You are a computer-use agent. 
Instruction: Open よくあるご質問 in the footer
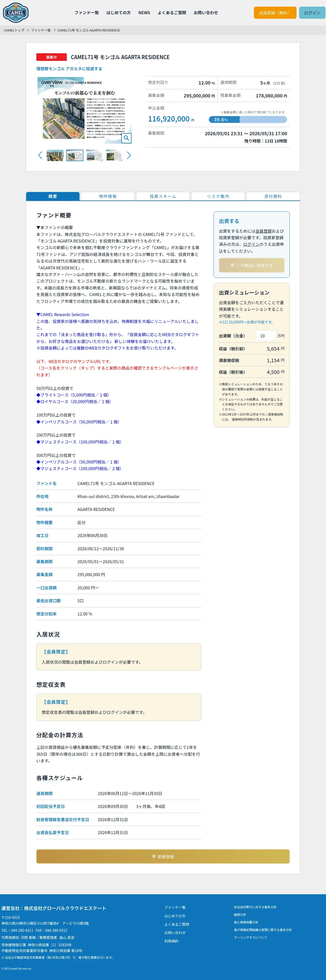[177, 924]
